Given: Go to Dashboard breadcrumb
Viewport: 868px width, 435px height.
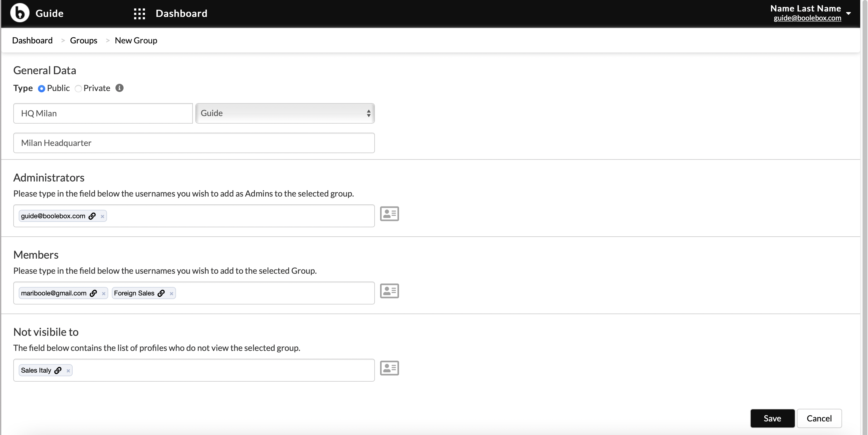Looking at the screenshot, I should pos(32,40).
